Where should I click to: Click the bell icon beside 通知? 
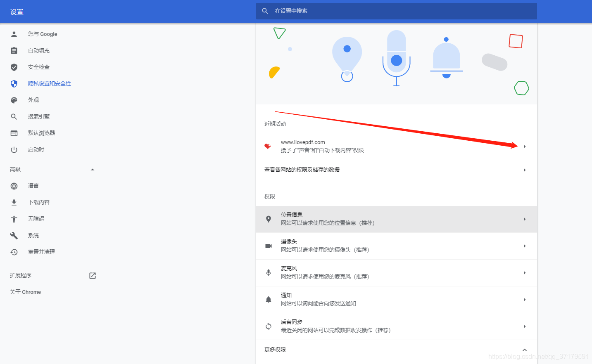click(269, 300)
